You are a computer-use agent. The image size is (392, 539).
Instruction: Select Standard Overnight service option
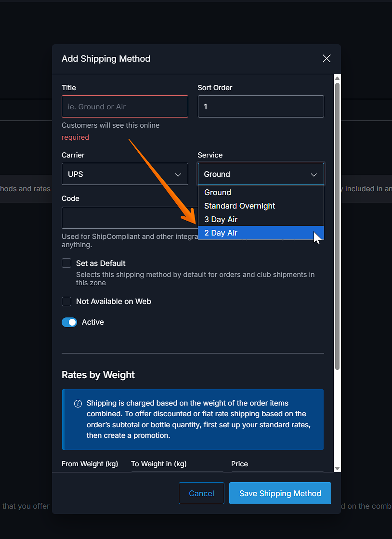(261, 206)
